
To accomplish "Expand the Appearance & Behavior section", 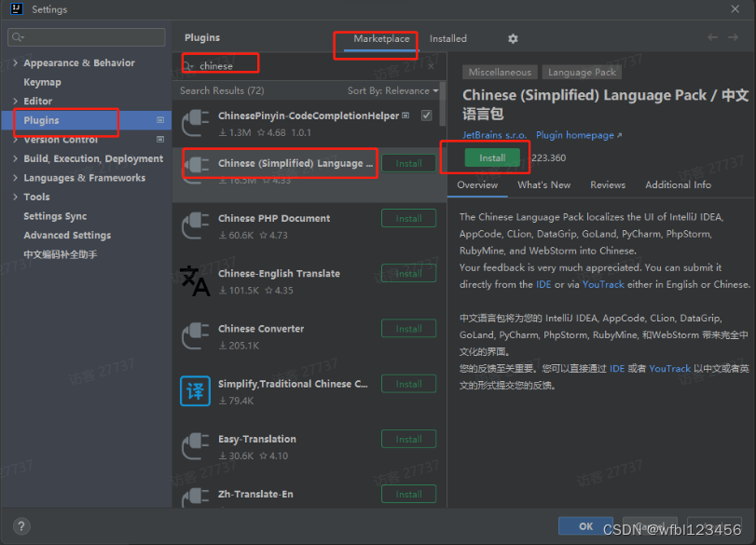I will [x=16, y=62].
